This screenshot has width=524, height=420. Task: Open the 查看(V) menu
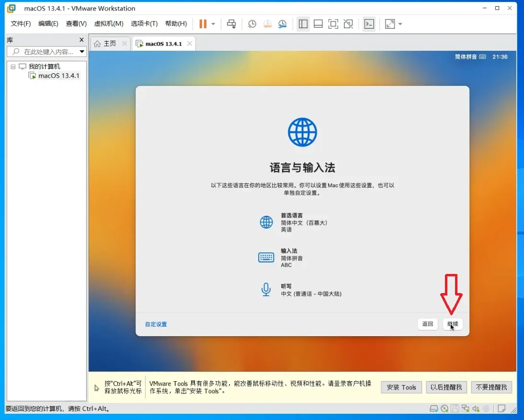coord(76,24)
